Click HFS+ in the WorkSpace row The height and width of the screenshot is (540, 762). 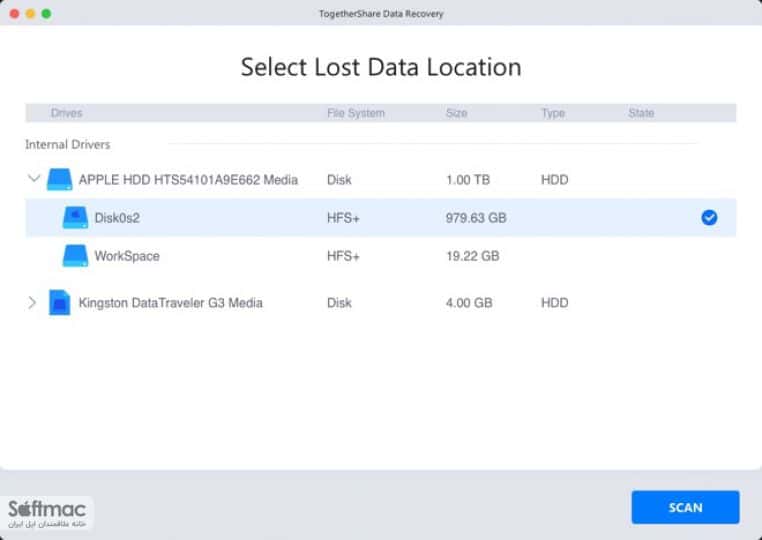pyautogui.click(x=343, y=256)
